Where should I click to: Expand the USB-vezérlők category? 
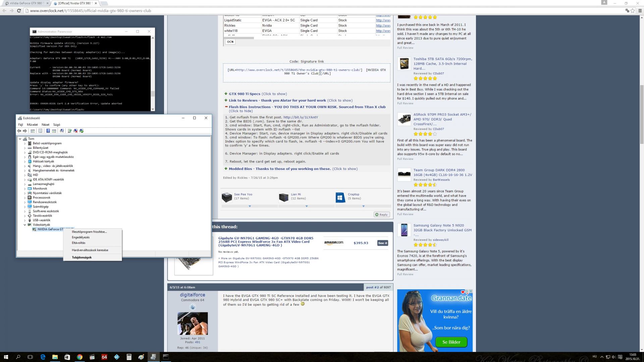tap(25, 220)
